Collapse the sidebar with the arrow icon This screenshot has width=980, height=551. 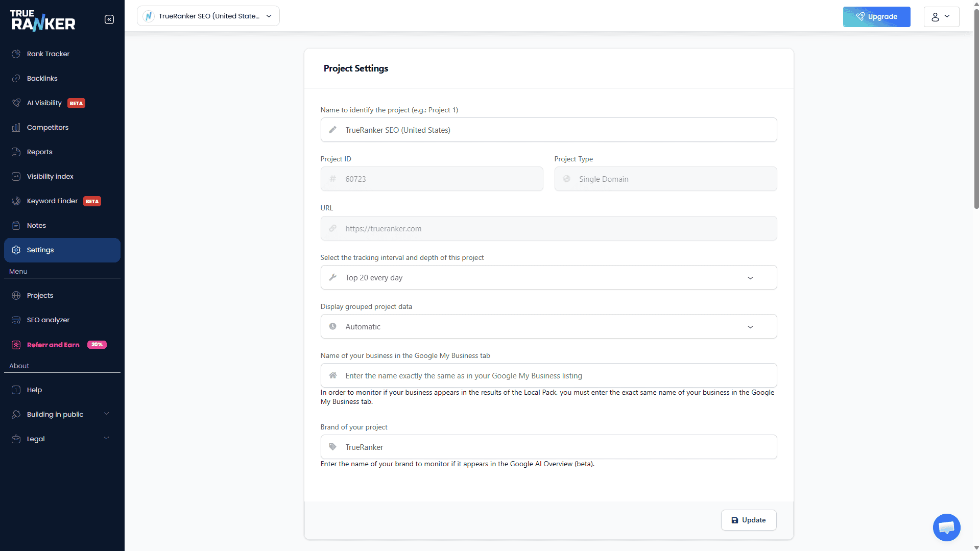point(109,19)
